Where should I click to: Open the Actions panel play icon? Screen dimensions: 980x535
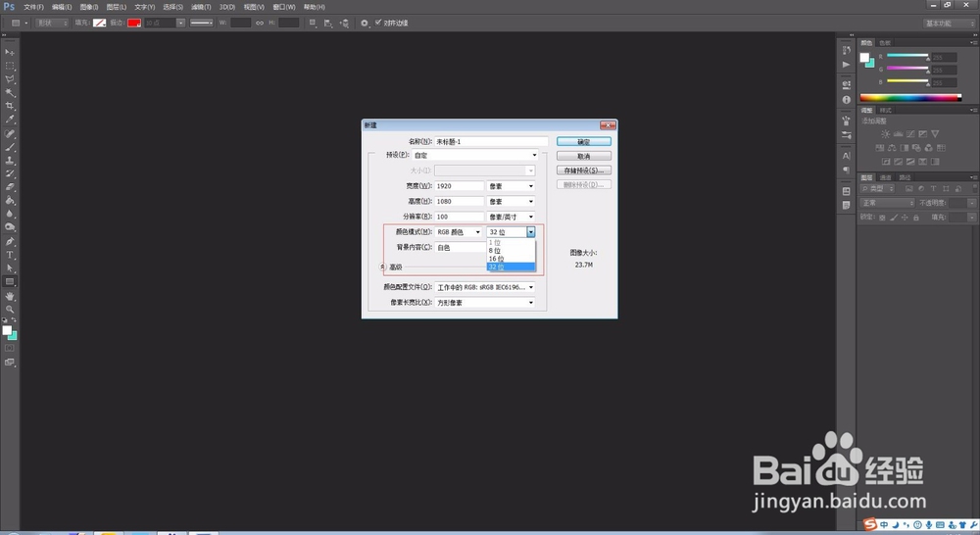[x=847, y=65]
